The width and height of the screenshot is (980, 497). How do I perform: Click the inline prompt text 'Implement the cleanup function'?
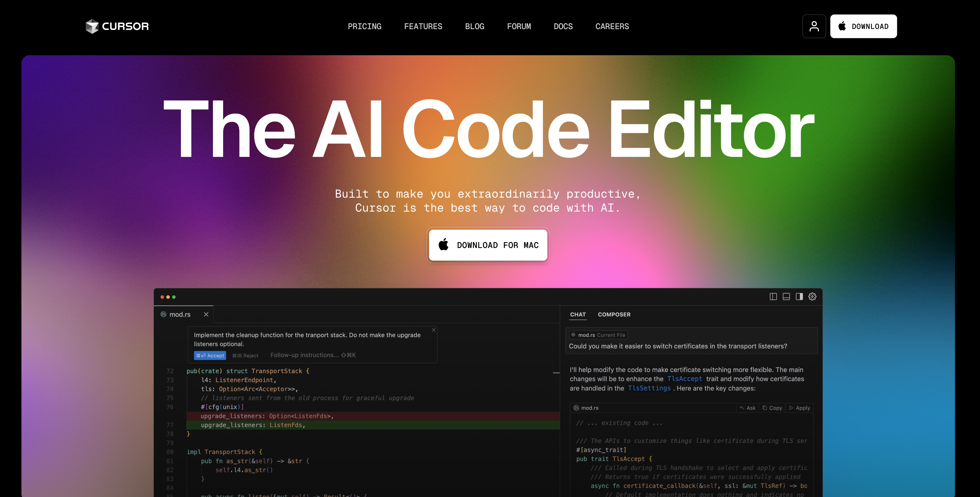pos(307,340)
